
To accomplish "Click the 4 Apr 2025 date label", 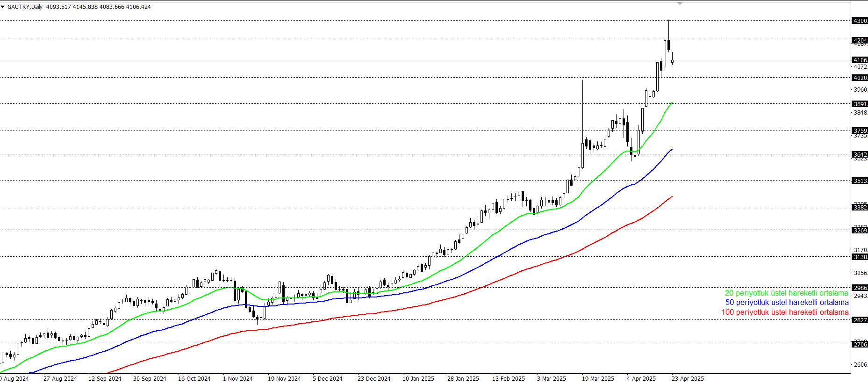I will [641, 379].
